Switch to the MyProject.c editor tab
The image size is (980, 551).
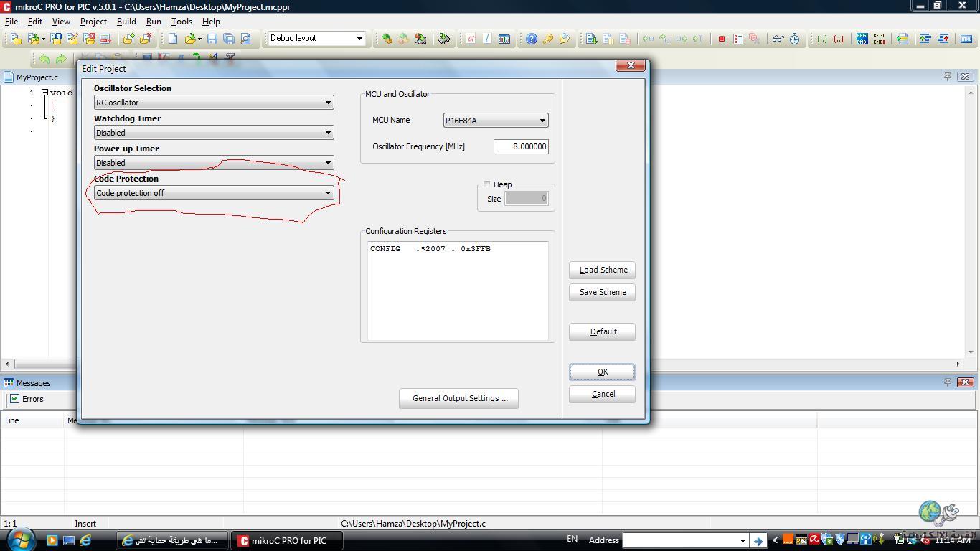coord(32,77)
